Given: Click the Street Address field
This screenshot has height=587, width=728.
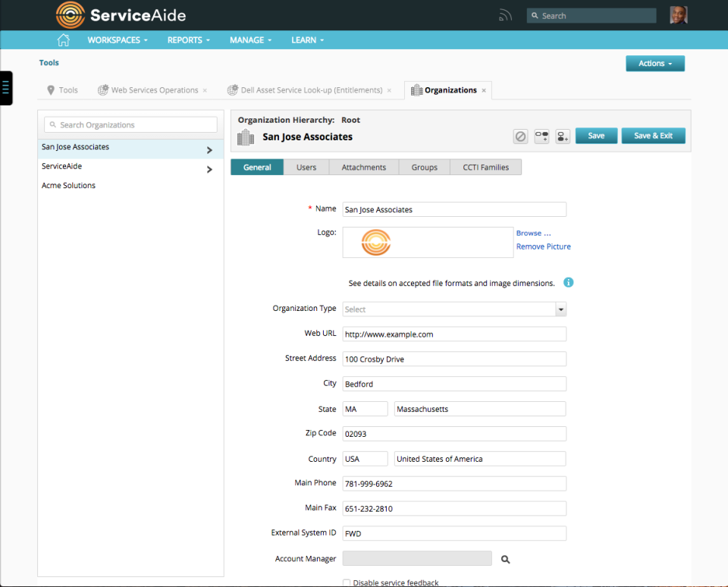Looking at the screenshot, I should [454, 359].
